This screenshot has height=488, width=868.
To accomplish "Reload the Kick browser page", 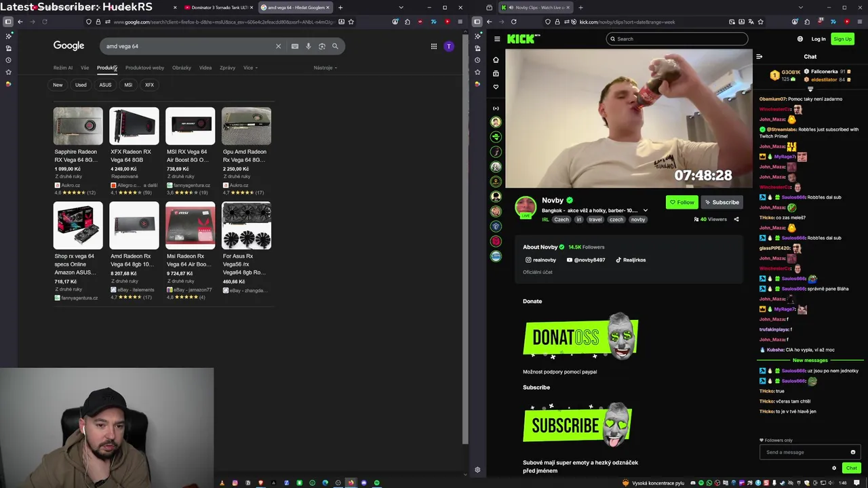I will point(513,22).
